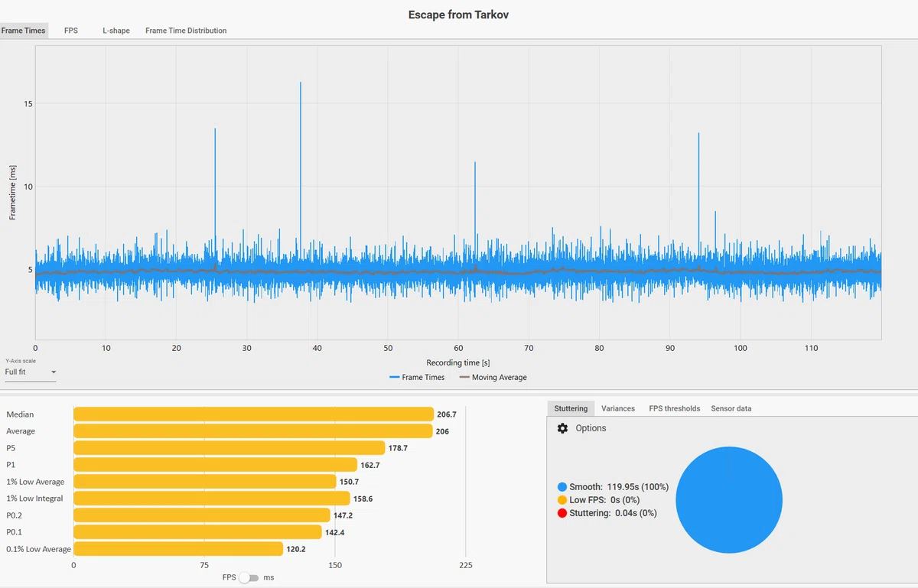Click the Average FPS bar

point(253,431)
